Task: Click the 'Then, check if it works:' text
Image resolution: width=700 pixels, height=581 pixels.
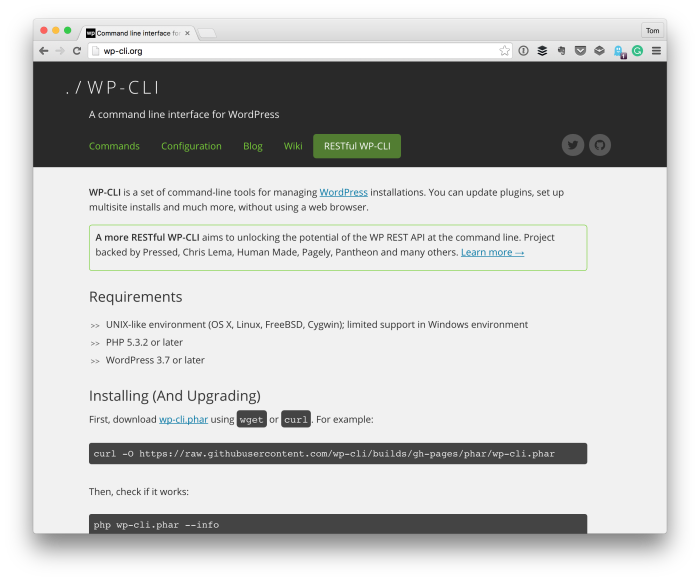Action: (x=139, y=492)
